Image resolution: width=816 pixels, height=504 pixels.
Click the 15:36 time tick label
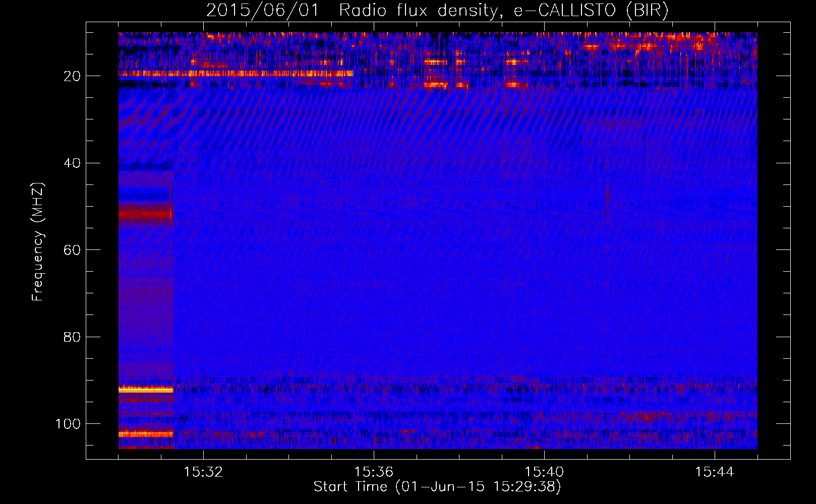(374, 472)
